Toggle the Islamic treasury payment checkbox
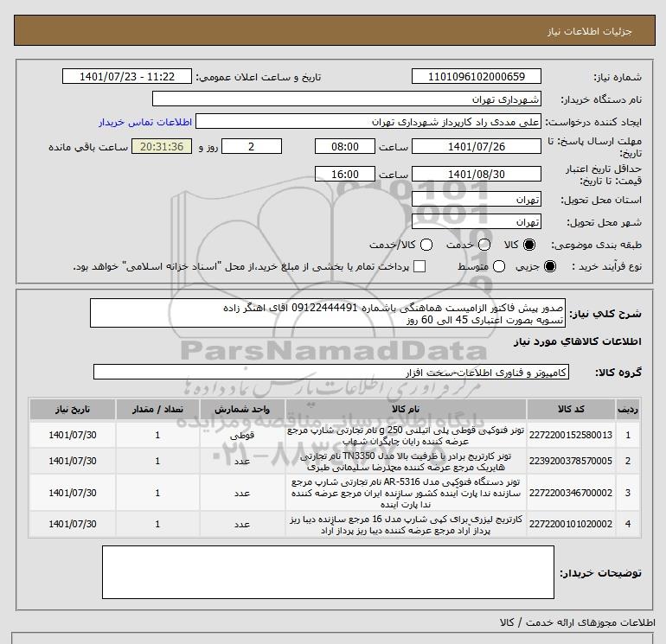The image size is (666, 644). pyautogui.click(x=419, y=266)
